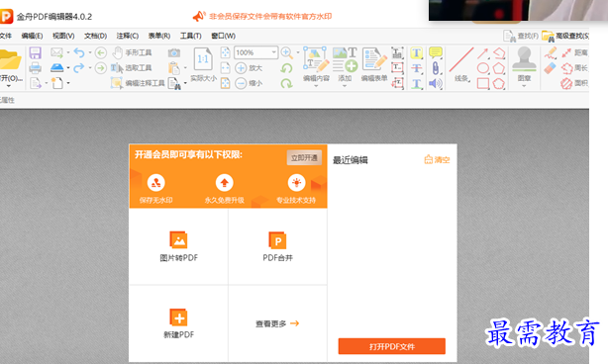Select the yellow Highlight text T icon
608x364 pixels.
[417, 52]
